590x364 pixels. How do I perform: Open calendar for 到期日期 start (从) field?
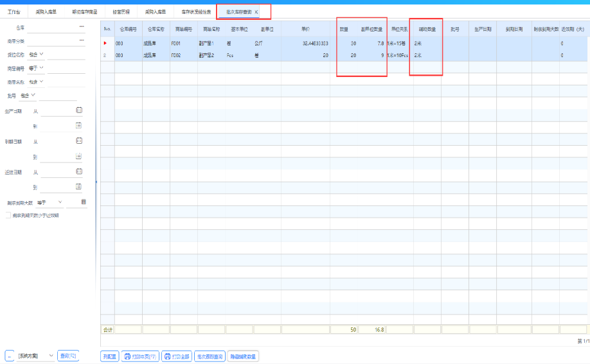79,141
